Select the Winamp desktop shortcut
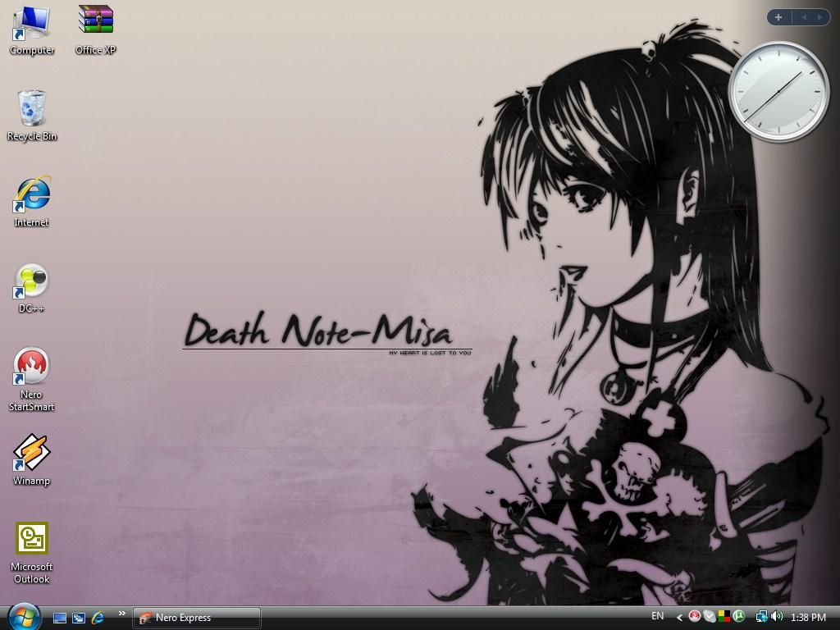The width and height of the screenshot is (840, 630). click(32, 460)
